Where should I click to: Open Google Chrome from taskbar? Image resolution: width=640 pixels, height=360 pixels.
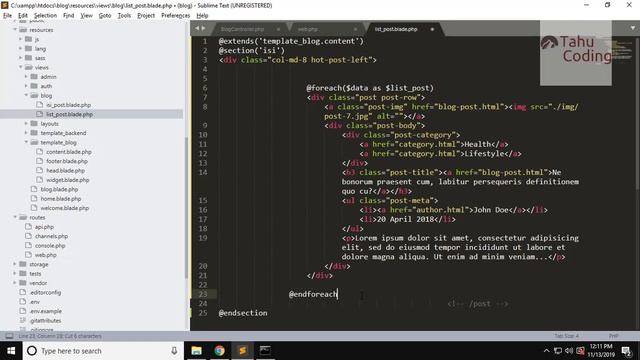pyautogui.click(x=220, y=351)
